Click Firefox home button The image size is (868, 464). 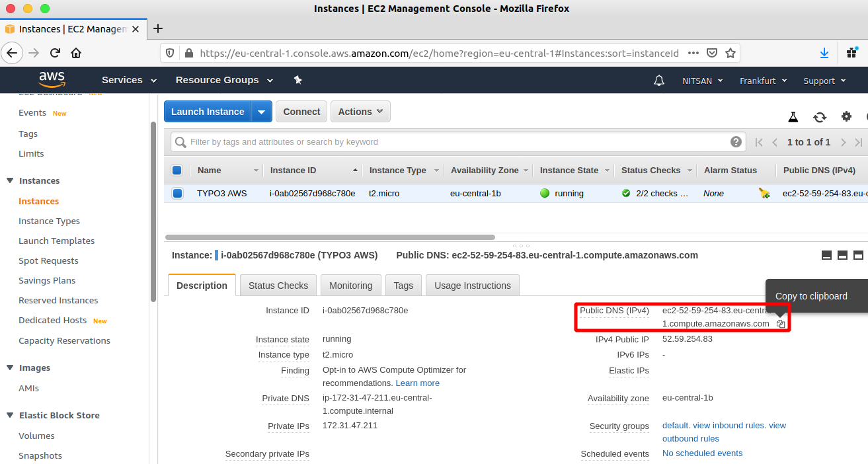click(x=76, y=53)
